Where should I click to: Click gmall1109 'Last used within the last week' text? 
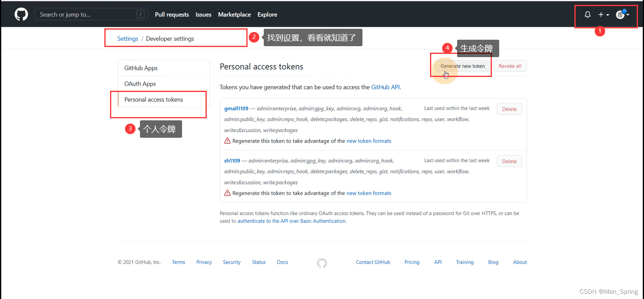[457, 108]
